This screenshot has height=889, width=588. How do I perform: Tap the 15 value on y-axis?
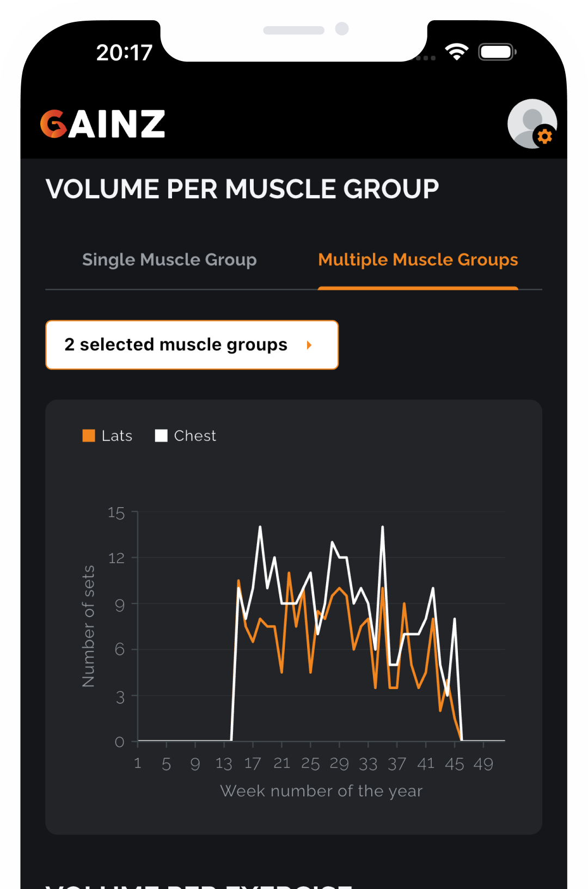pyautogui.click(x=116, y=513)
